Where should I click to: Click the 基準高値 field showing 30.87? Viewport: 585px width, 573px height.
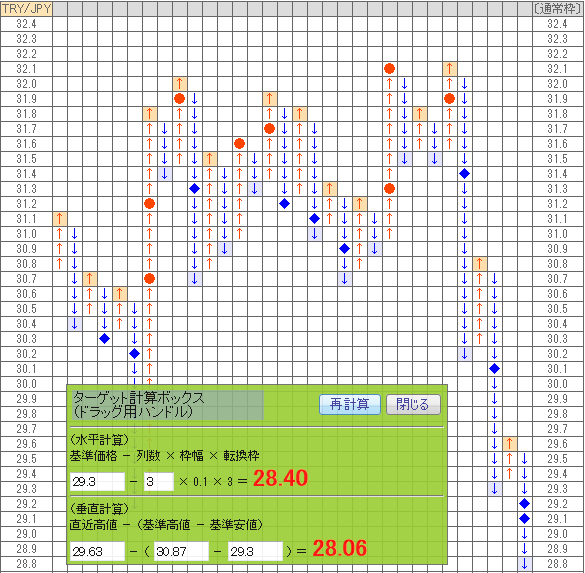[x=181, y=551]
